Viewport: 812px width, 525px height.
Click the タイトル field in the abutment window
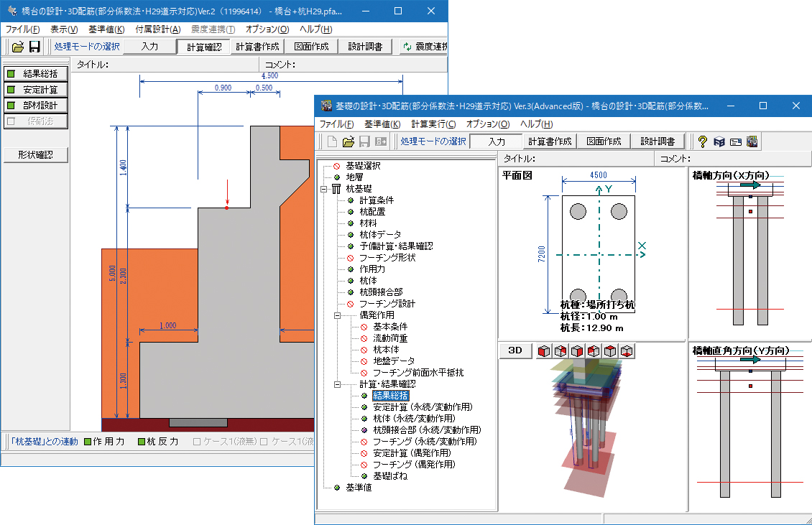[165, 65]
